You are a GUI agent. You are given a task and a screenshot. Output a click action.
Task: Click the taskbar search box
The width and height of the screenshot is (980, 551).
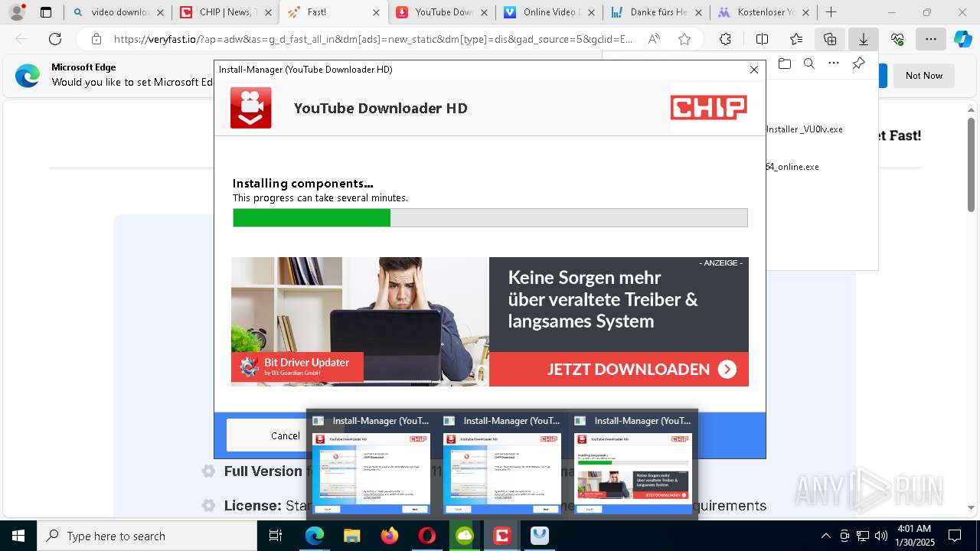coord(147,536)
